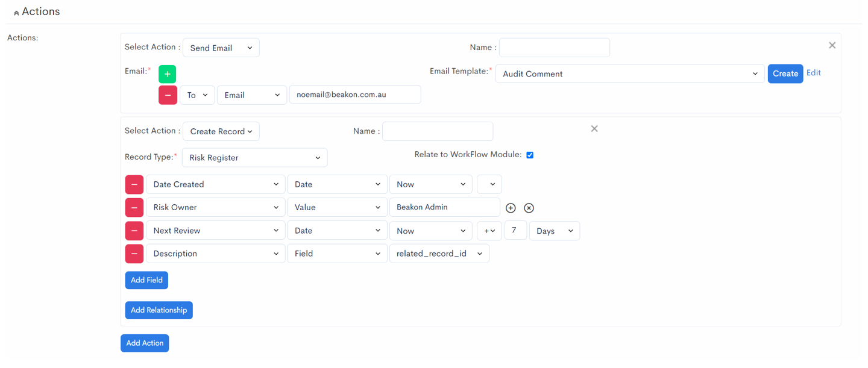Image resolution: width=868 pixels, height=368 pixels.
Task: Open the Risk Owner field dropdown
Action: tap(215, 207)
